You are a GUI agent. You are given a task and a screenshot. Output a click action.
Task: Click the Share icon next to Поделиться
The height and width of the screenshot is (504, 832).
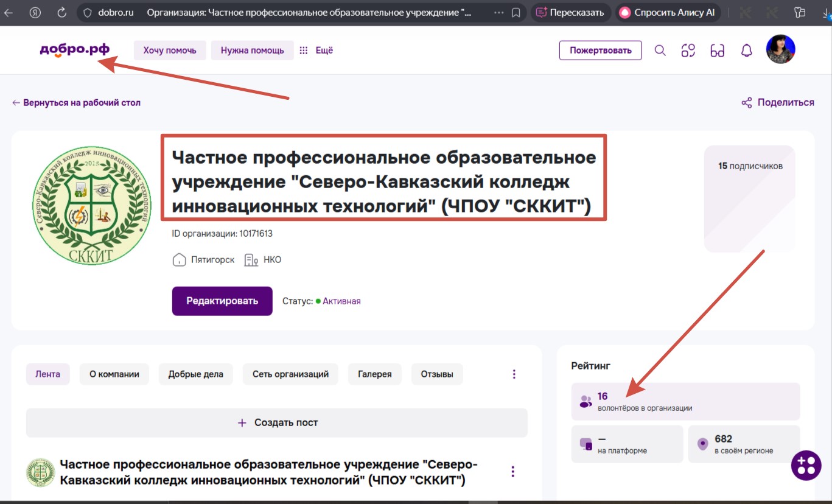pos(747,103)
